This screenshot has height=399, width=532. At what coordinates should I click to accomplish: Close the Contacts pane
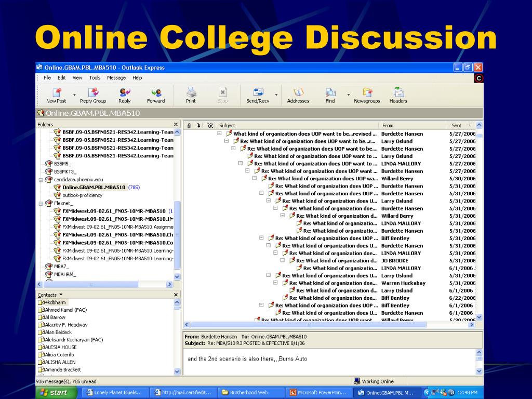176,295
